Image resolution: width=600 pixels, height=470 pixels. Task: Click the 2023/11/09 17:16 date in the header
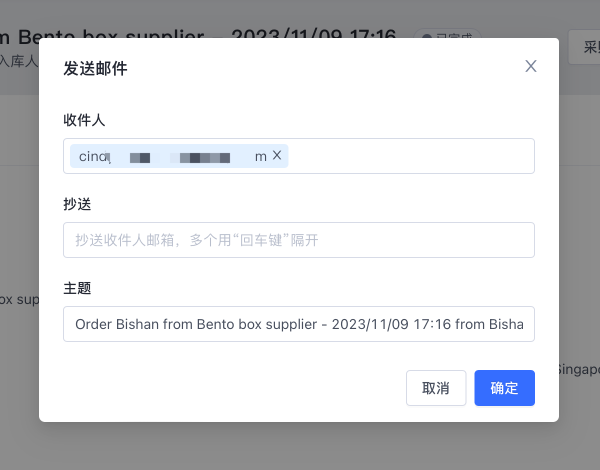coord(313,34)
